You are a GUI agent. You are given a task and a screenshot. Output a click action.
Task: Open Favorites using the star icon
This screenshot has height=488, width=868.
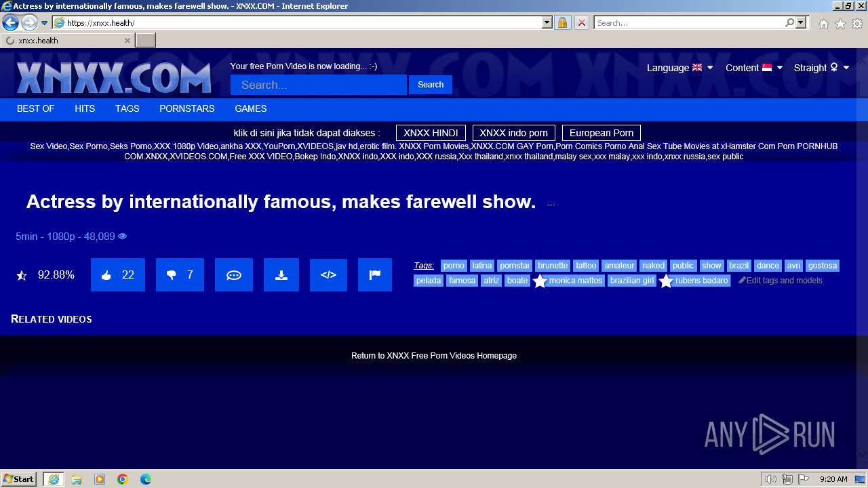tap(840, 24)
